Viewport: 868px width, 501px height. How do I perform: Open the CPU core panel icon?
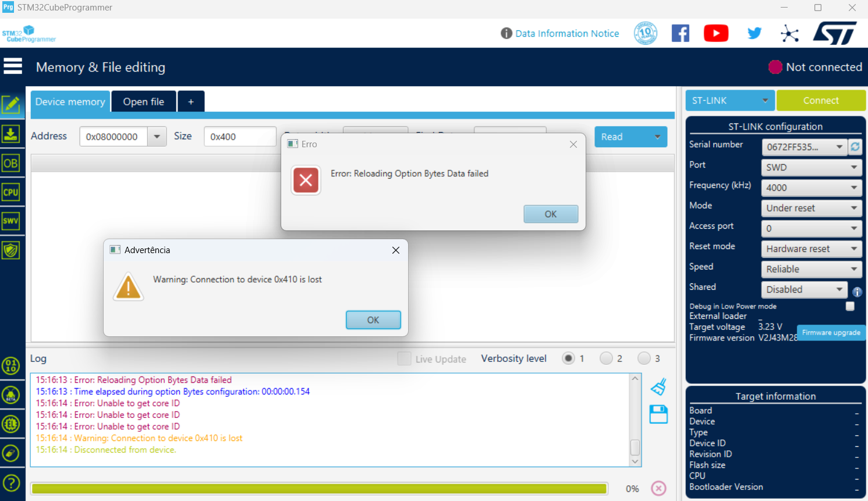click(10, 192)
